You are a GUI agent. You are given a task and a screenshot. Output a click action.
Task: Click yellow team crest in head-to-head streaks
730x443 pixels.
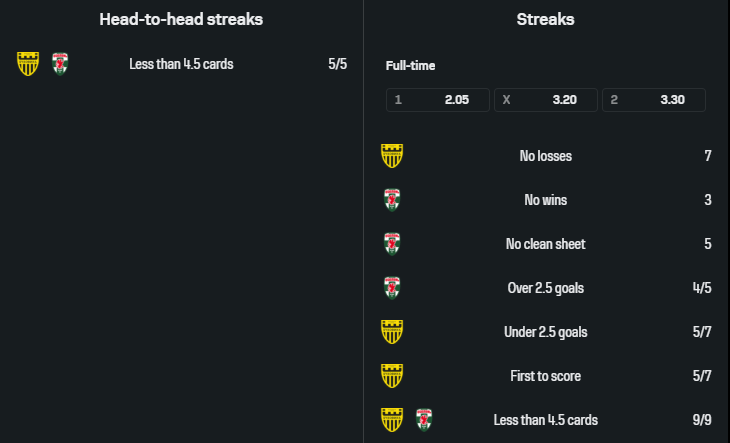click(28, 64)
